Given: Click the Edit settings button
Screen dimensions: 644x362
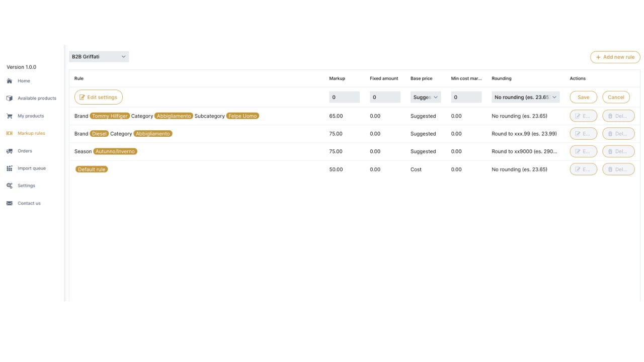Looking at the screenshot, I should [x=99, y=97].
